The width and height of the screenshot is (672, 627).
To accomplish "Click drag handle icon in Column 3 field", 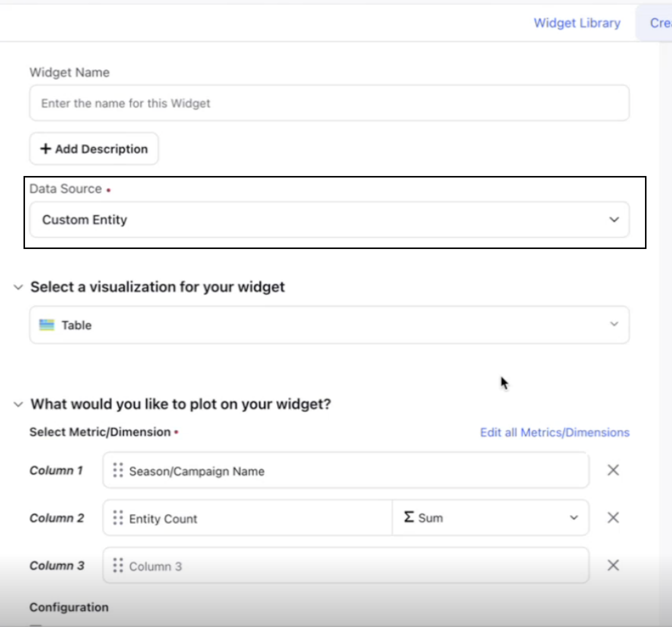I will (118, 565).
